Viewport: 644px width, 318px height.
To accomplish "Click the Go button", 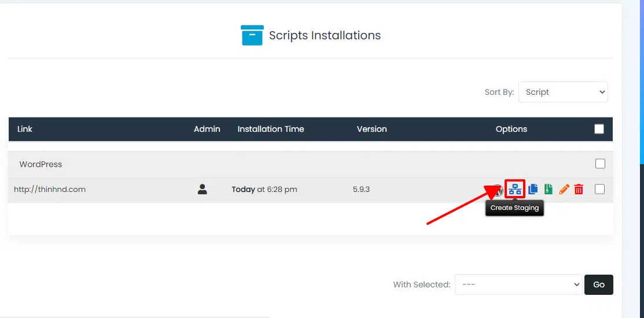I will click(x=598, y=284).
